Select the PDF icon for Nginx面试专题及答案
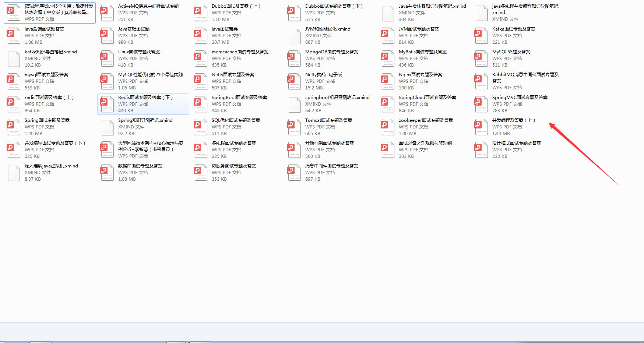Image resolution: width=644 pixels, height=343 pixels. click(388, 81)
